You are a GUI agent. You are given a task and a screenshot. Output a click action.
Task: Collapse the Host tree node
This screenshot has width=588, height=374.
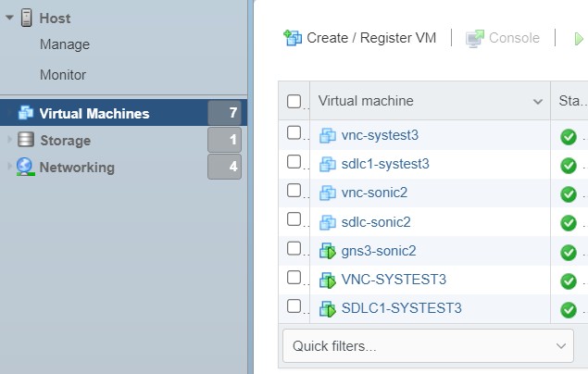[9, 18]
